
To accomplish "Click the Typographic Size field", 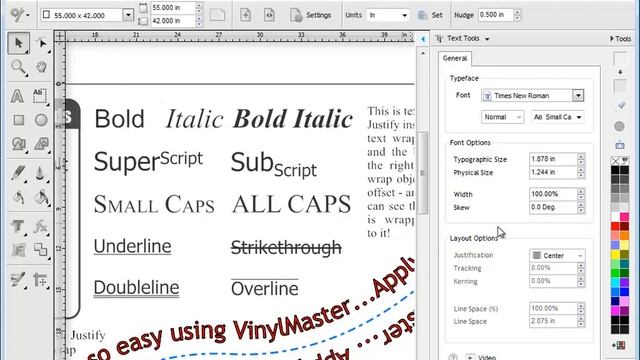I will (x=553, y=159).
